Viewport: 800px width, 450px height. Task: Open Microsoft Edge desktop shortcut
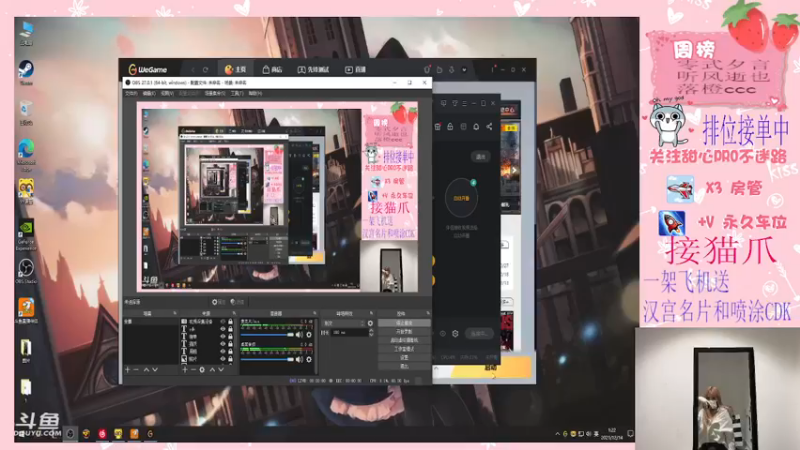[x=26, y=155]
